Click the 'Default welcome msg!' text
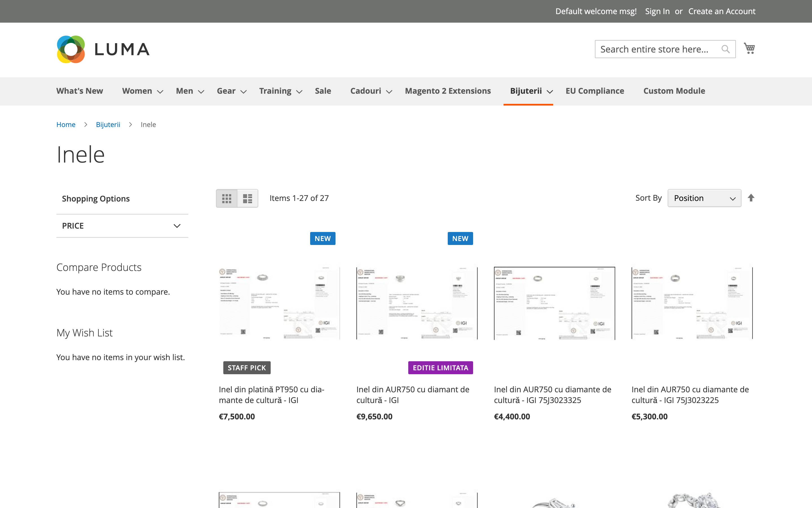Viewport: 812px width, 508px height. (x=596, y=11)
